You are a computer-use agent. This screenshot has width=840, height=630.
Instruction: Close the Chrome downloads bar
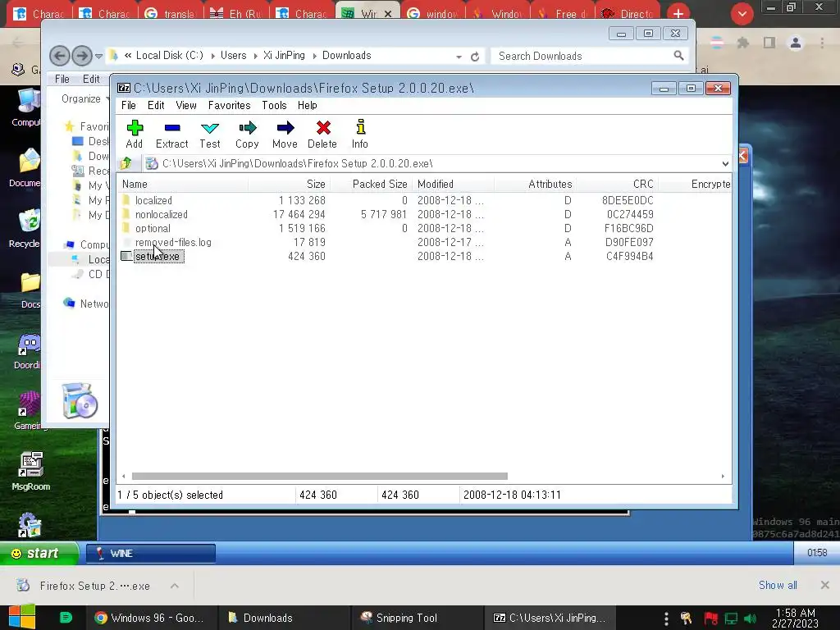point(825,585)
